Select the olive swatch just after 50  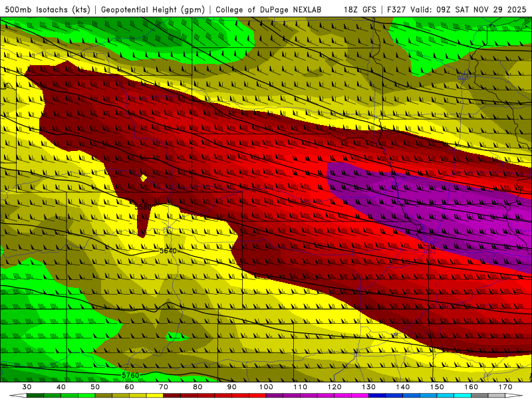(104, 396)
